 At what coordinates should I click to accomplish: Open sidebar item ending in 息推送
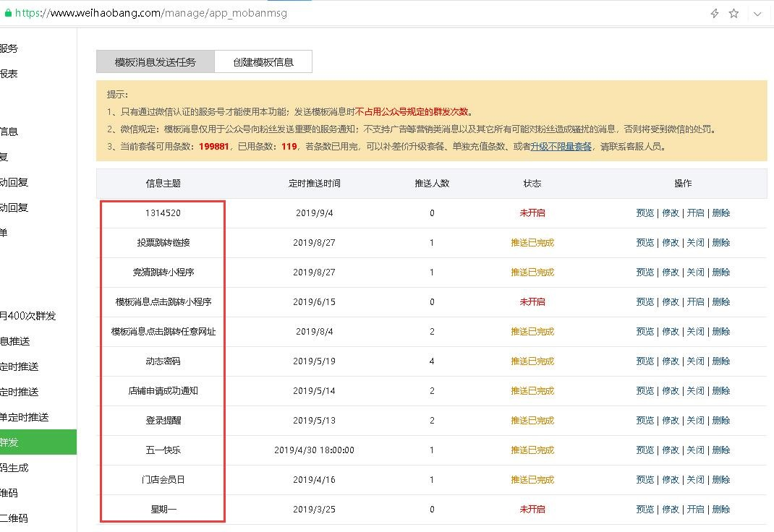14,341
